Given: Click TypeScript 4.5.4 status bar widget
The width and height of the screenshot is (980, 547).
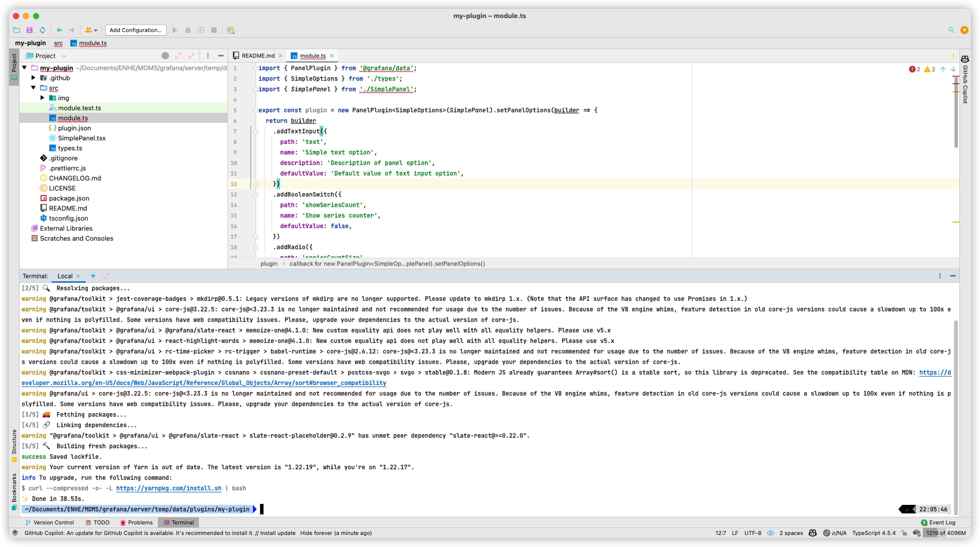Looking at the screenshot, I should [x=874, y=533].
